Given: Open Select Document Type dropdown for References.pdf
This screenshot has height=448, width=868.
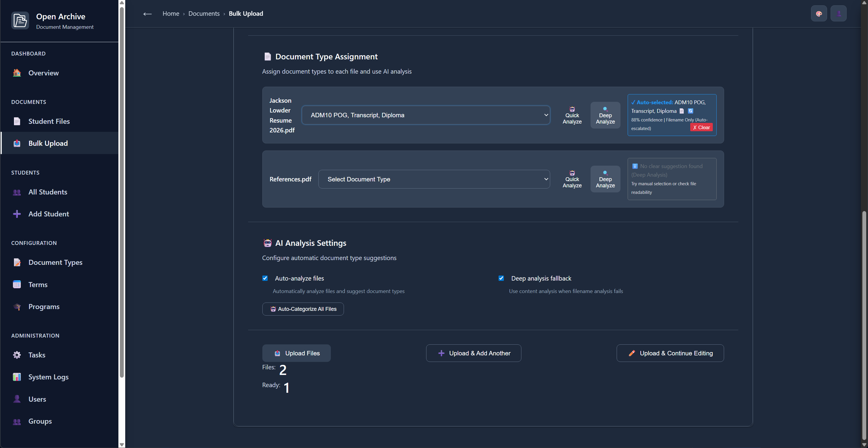Looking at the screenshot, I should (434, 179).
